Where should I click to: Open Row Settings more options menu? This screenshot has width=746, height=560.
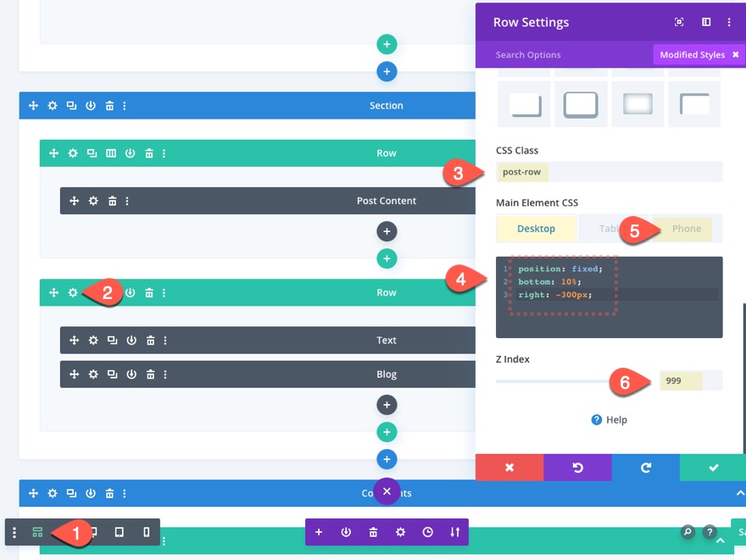tap(729, 22)
